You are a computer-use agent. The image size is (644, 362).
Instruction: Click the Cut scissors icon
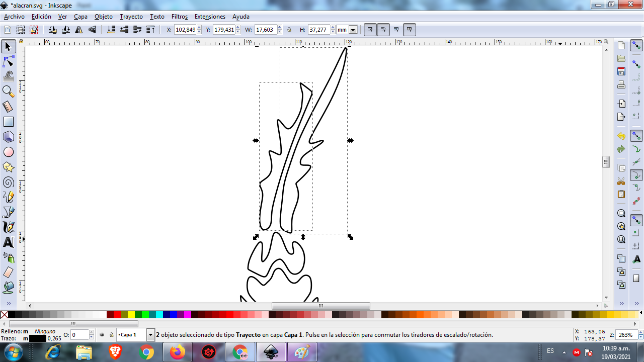click(x=621, y=181)
